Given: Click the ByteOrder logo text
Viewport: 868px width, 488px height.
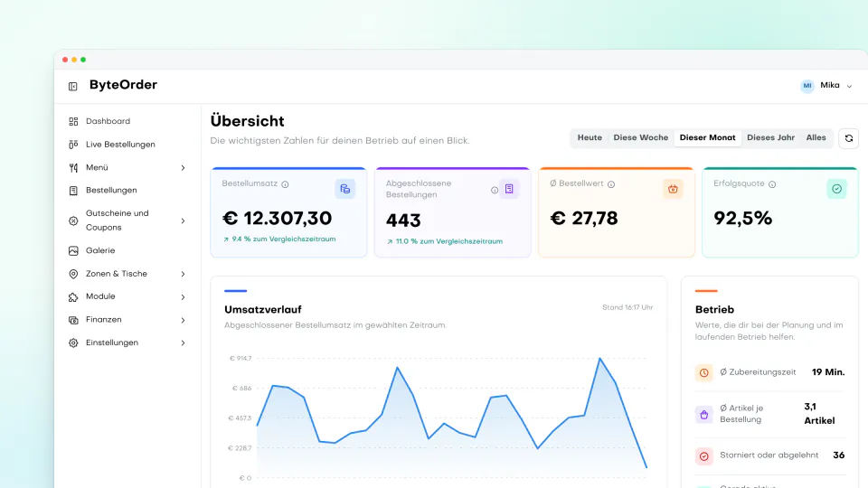Looking at the screenshot, I should coord(124,85).
